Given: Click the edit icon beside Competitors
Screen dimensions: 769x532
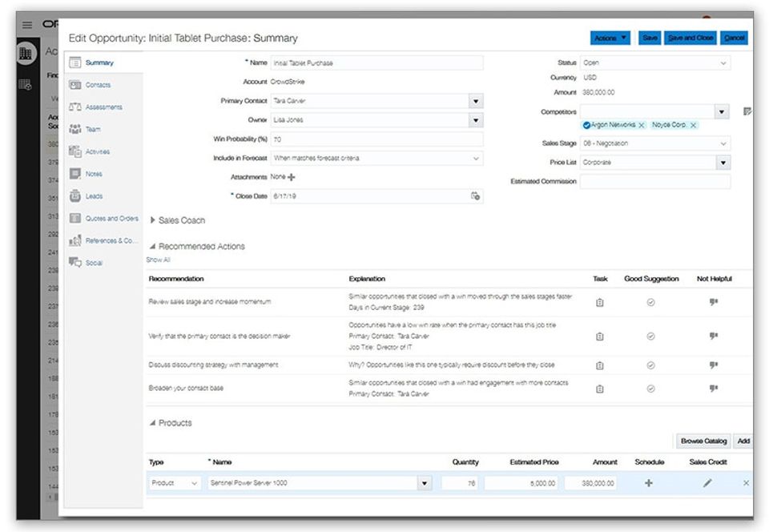Looking at the screenshot, I should coord(747,112).
